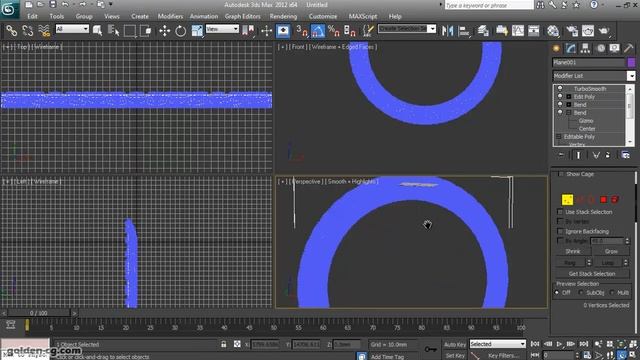Enable the Ignore Backfacing checkbox
Viewport: 640px width, 360px height.
click(x=560, y=231)
